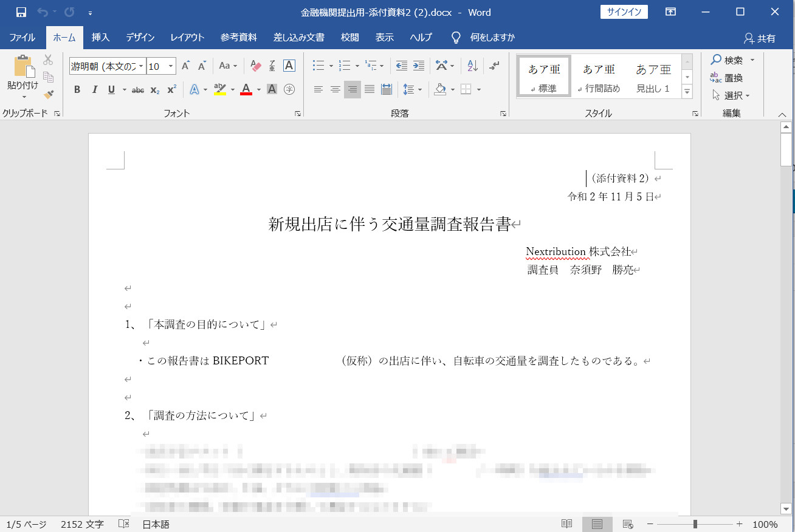Select the bullet list icon
Viewport: 795px width, 532px height.
tap(318, 66)
